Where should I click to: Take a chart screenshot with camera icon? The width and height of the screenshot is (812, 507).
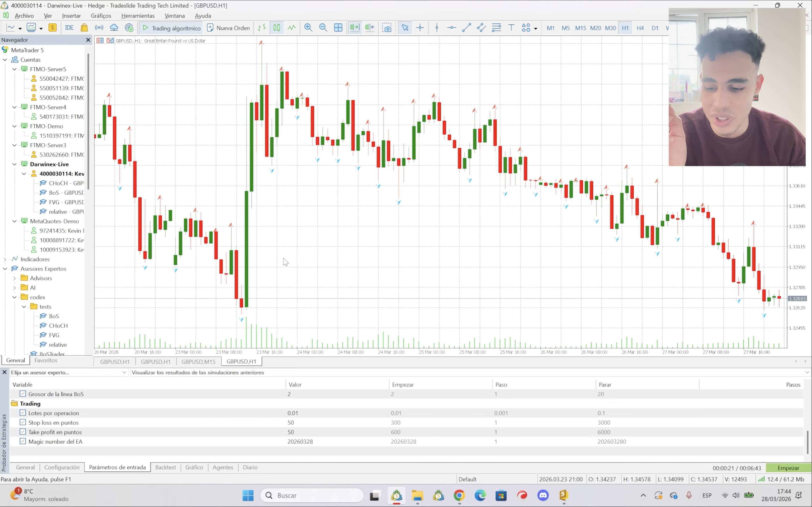(387, 28)
